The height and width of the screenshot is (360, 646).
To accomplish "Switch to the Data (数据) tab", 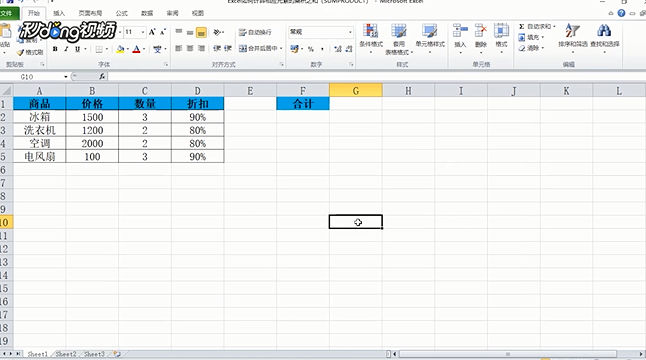I will (x=147, y=13).
